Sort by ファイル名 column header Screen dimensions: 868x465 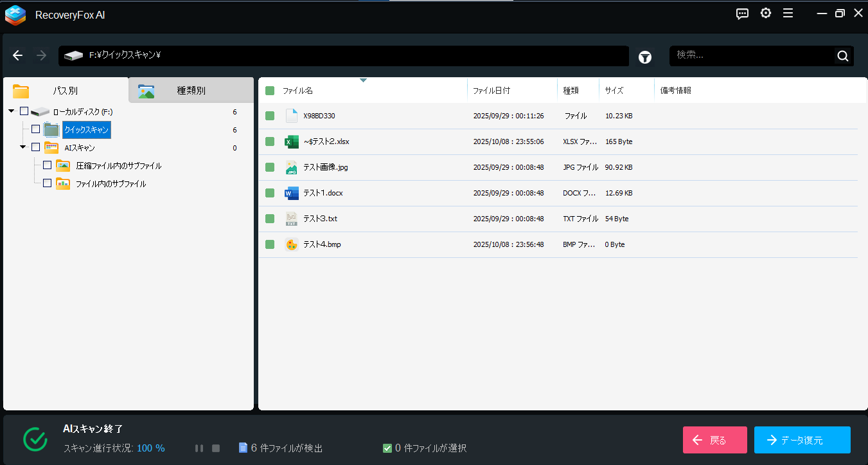pos(298,91)
